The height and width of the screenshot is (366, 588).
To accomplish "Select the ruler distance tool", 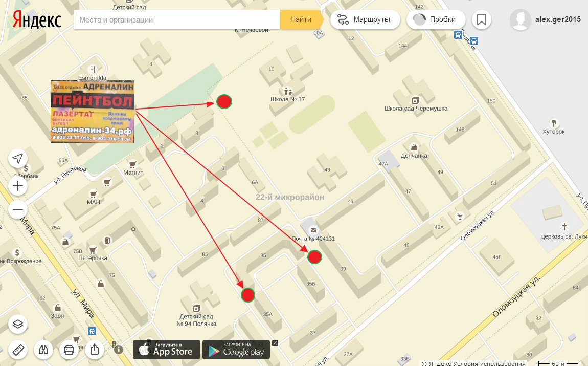I will pyautogui.click(x=18, y=350).
